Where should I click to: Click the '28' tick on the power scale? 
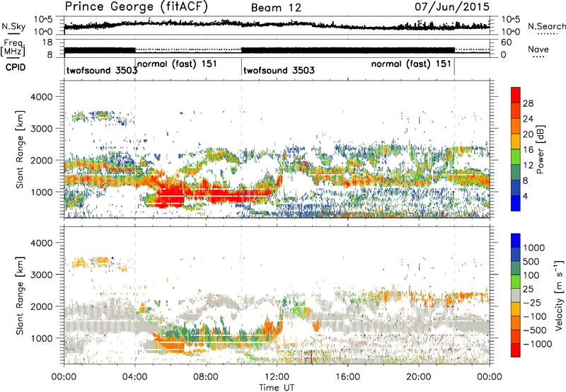point(528,103)
